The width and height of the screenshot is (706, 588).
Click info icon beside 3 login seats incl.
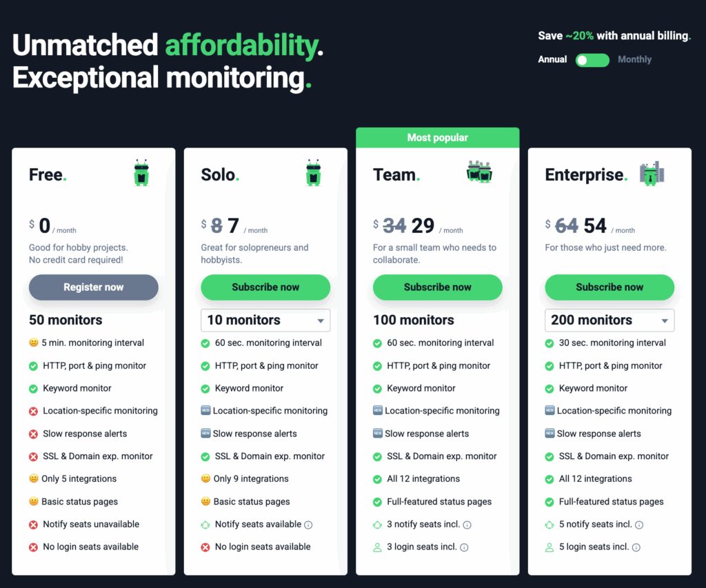point(464,547)
